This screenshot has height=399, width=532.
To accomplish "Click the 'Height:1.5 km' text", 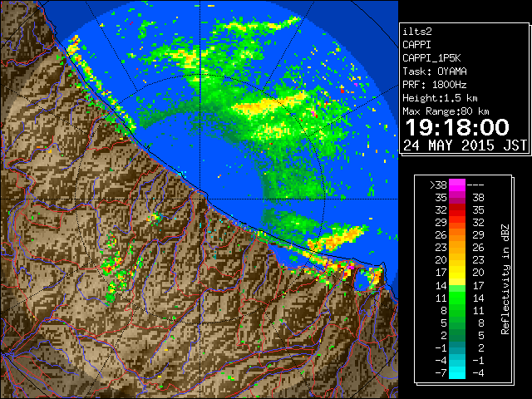I will click(x=440, y=98).
